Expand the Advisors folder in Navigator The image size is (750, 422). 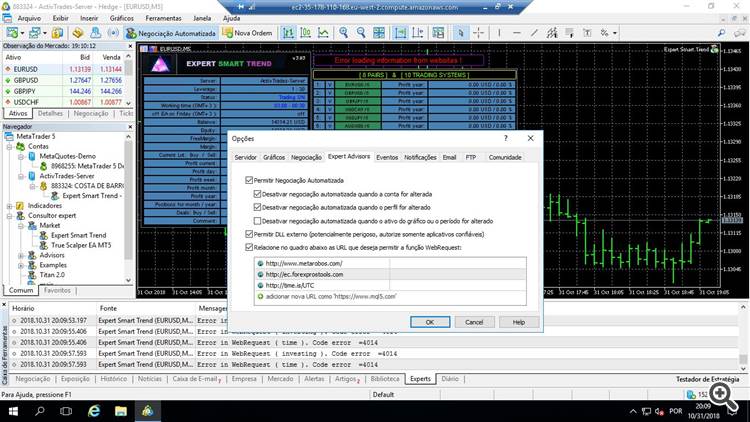point(20,255)
